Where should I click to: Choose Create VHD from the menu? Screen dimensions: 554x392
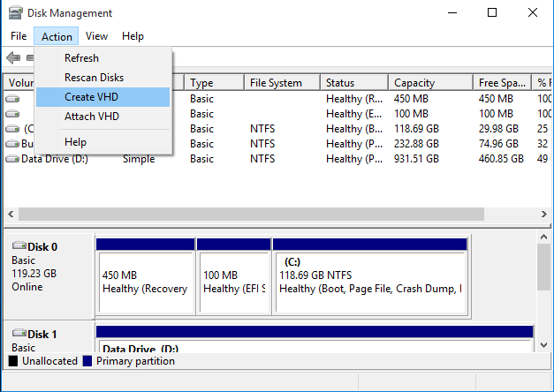102,97
